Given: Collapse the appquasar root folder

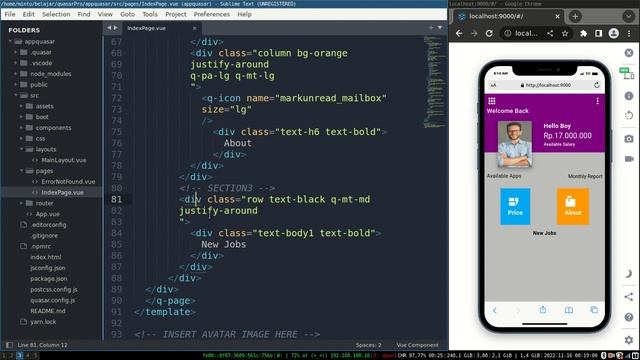Looking at the screenshot, I should tap(11, 41).
